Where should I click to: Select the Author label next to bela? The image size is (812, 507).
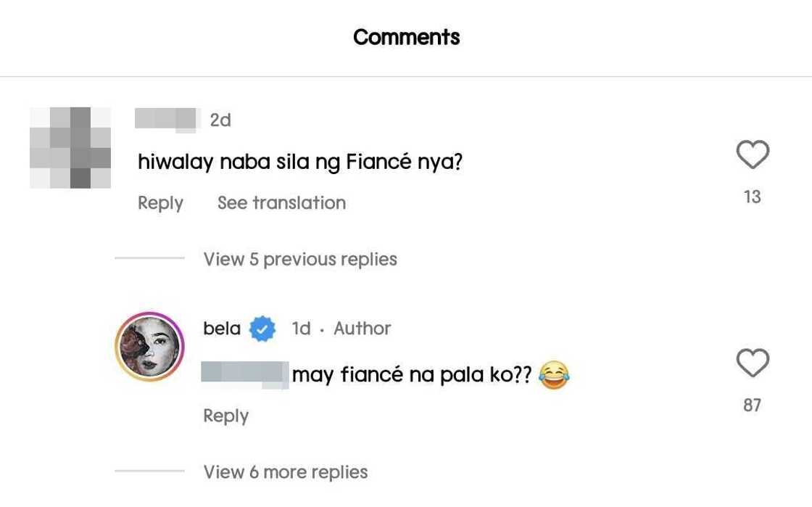tap(362, 329)
